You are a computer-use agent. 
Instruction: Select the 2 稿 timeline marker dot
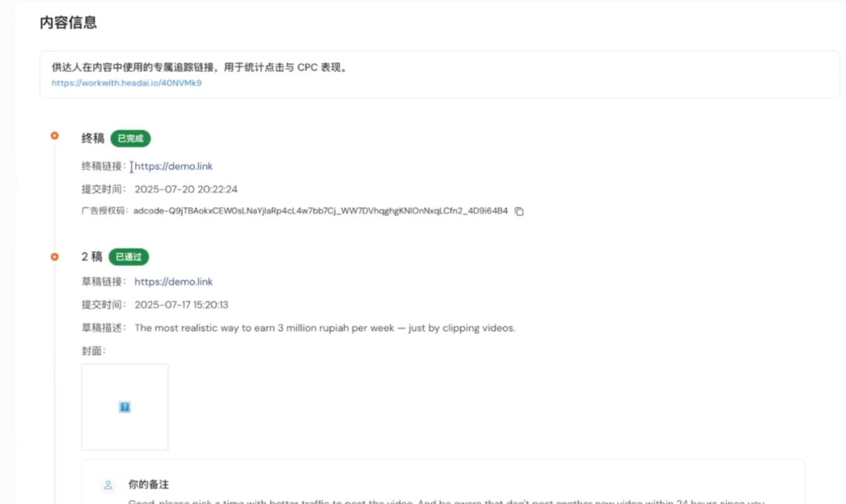(55, 257)
